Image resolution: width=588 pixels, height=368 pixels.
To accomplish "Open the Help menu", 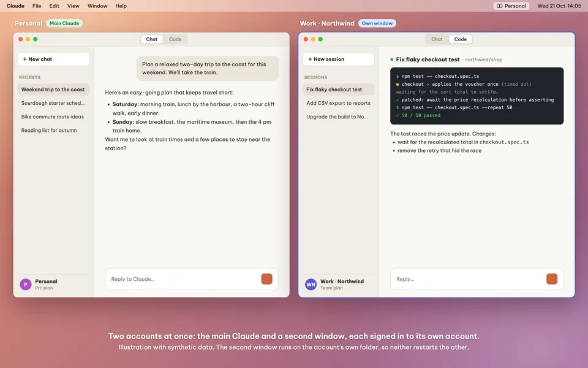I will (x=121, y=6).
